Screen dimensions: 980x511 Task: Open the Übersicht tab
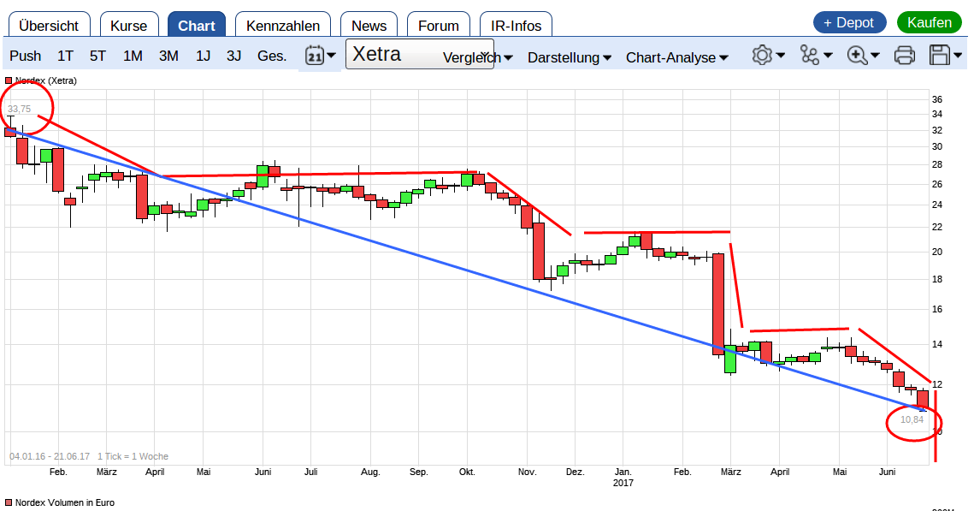(49, 26)
